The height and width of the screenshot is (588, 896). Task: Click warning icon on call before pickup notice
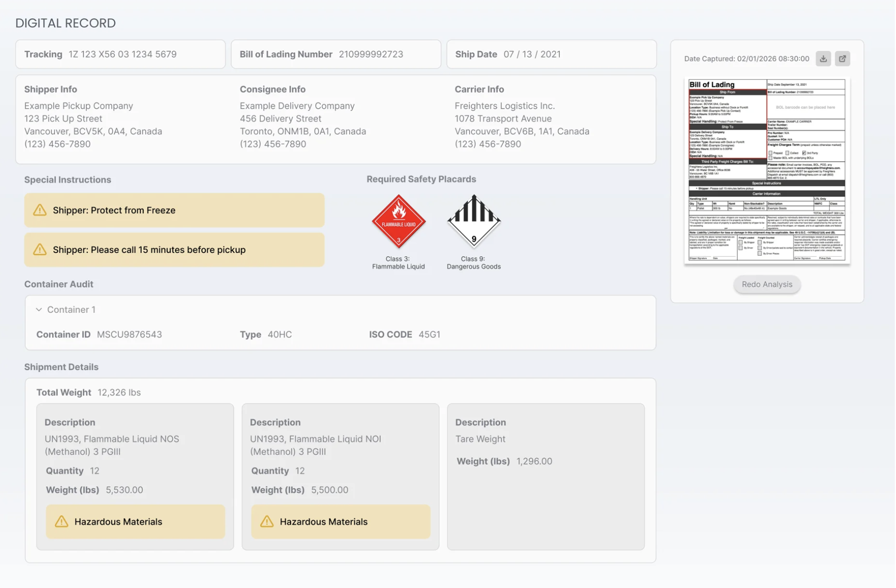coord(40,250)
